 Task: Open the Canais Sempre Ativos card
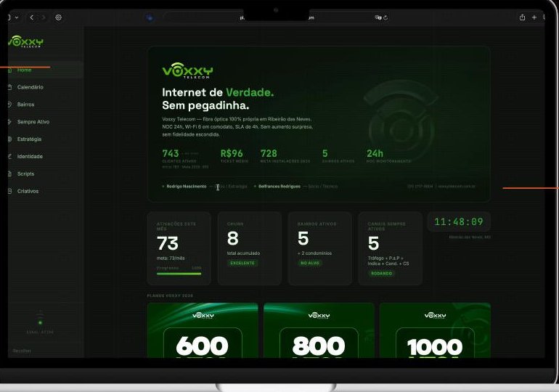tap(391, 248)
